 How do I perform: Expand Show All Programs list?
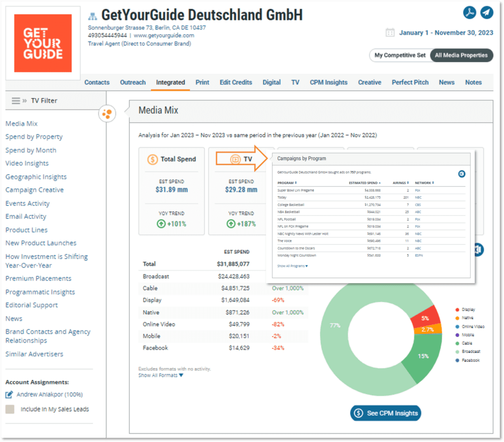pos(292,266)
